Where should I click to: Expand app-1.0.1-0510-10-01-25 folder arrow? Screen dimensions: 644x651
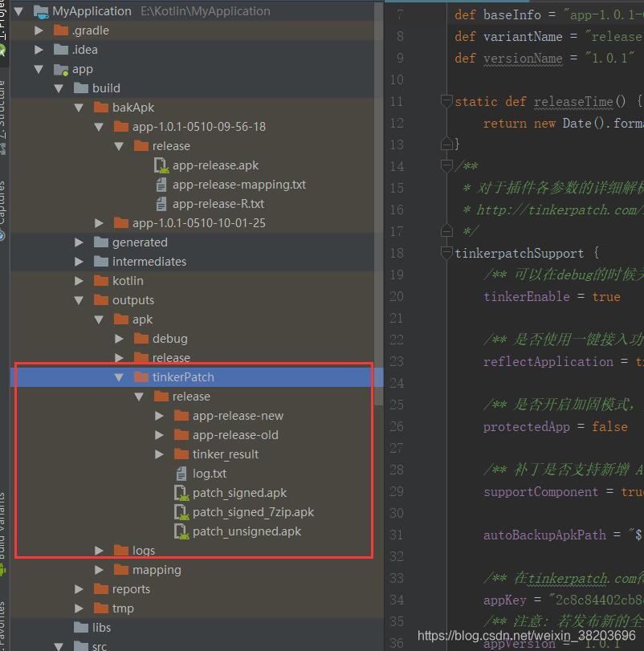pyautogui.click(x=99, y=223)
